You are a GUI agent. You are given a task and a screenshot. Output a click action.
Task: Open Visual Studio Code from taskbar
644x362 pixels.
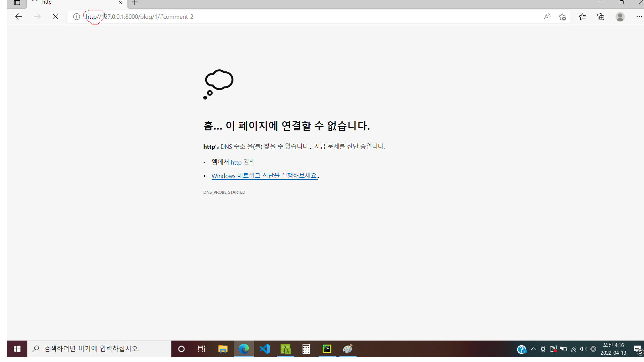(265, 349)
